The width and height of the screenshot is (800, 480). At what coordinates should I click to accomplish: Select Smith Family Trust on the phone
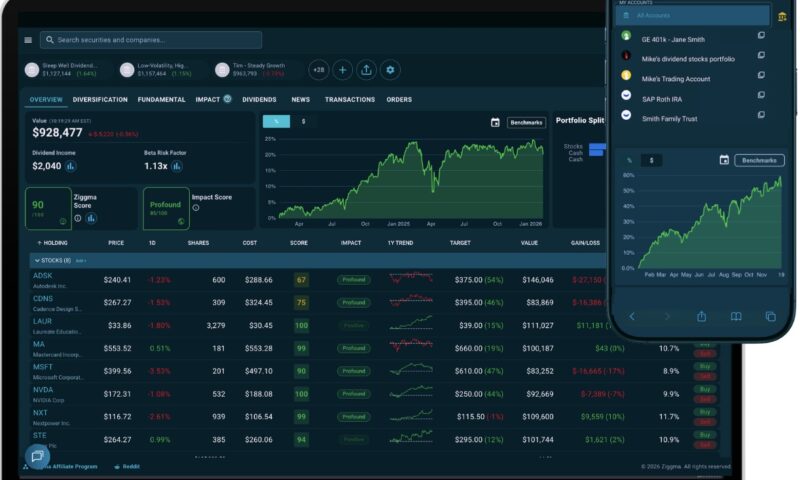tap(669, 119)
